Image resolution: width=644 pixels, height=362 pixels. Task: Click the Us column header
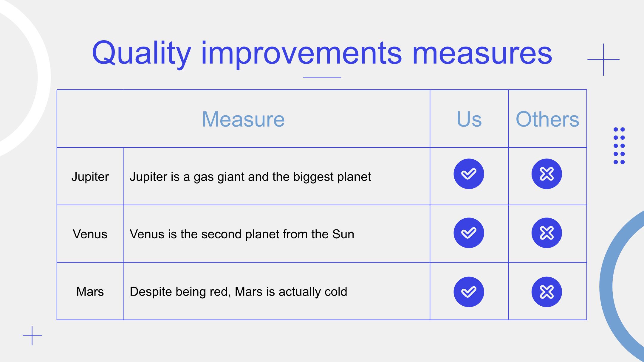(469, 119)
